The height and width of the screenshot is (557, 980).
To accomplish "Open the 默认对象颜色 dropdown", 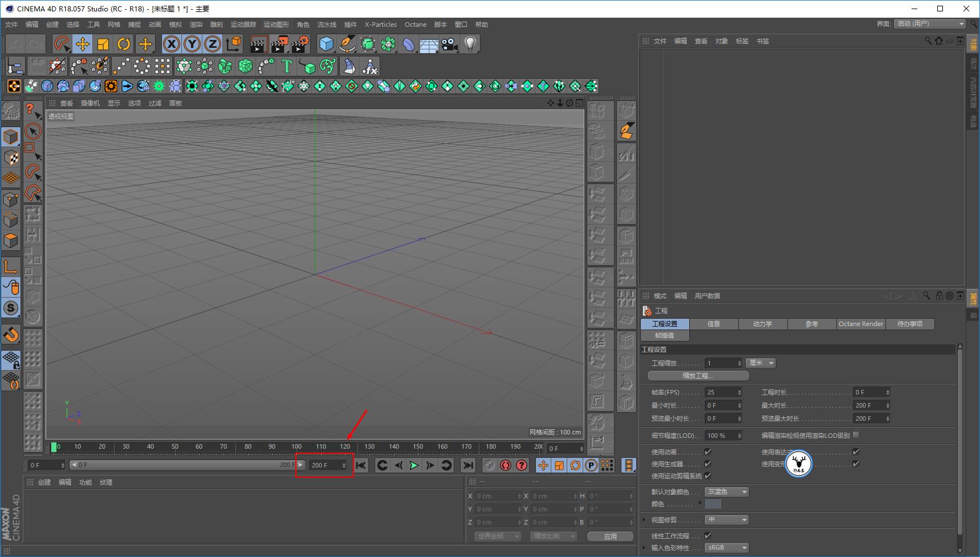I will tap(727, 492).
